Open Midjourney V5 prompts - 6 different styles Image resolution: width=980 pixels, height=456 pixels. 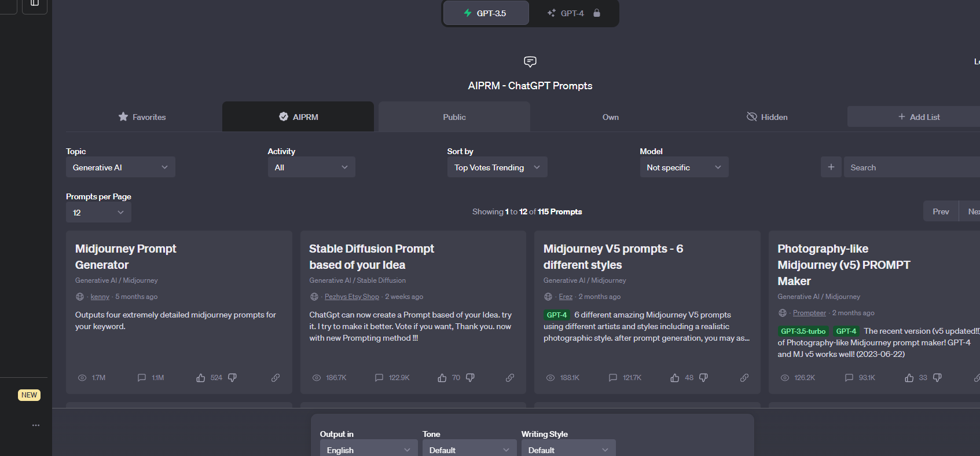613,257
